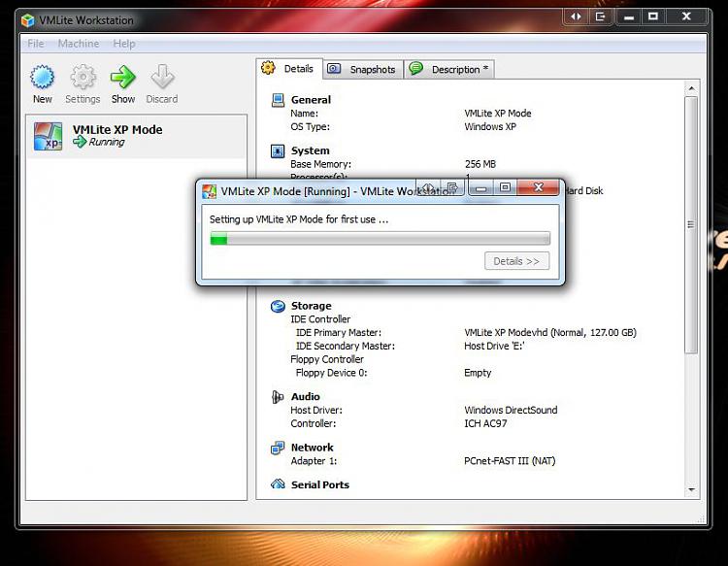This screenshot has height=566, width=728.
Task: Maximize the XP Mode Running dialog
Action: (505, 187)
